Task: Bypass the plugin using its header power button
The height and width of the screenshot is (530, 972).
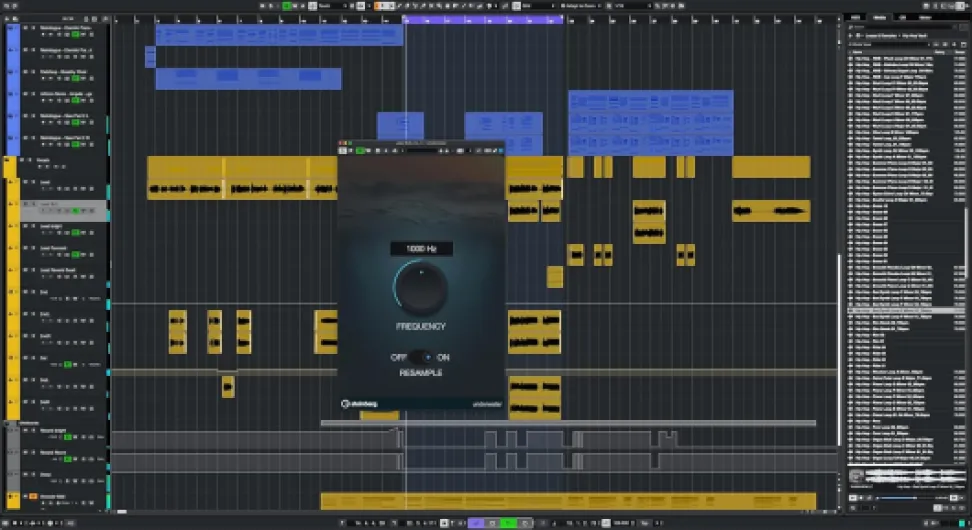Action: (x=343, y=151)
